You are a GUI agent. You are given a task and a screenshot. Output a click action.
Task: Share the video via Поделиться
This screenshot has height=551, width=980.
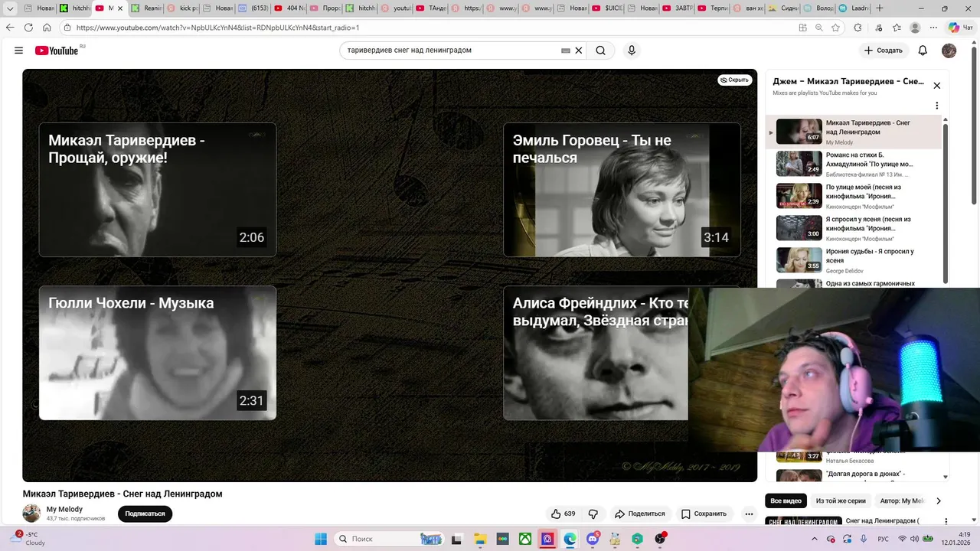coord(640,514)
